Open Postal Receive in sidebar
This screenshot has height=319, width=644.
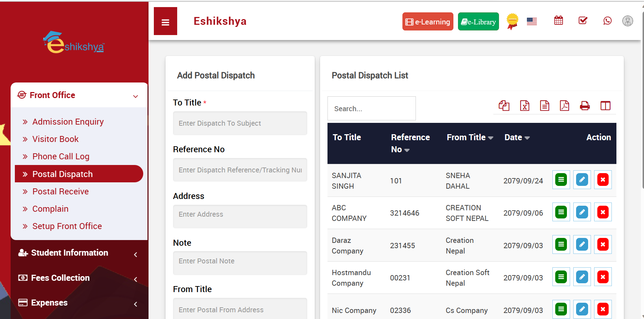point(60,192)
